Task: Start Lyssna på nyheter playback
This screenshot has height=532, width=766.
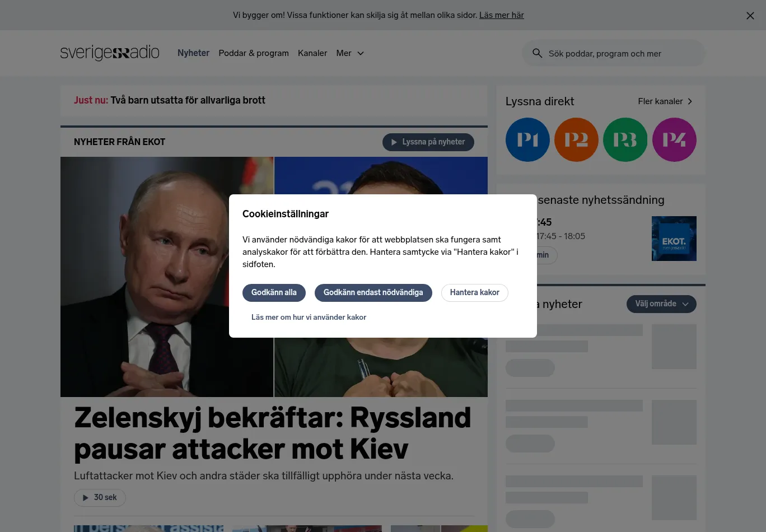Action: pyautogui.click(x=428, y=142)
